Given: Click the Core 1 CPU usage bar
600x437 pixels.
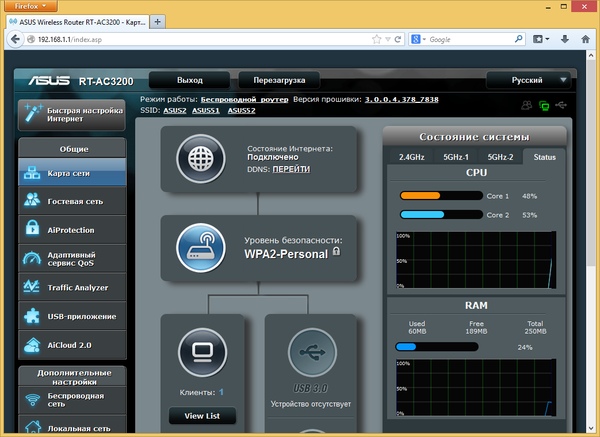Looking at the screenshot, I should click(x=441, y=196).
